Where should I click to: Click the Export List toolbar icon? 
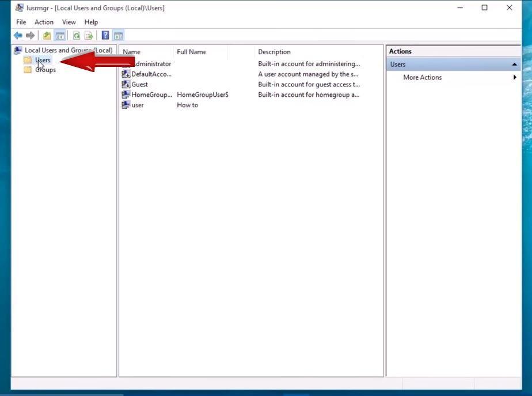(89, 35)
